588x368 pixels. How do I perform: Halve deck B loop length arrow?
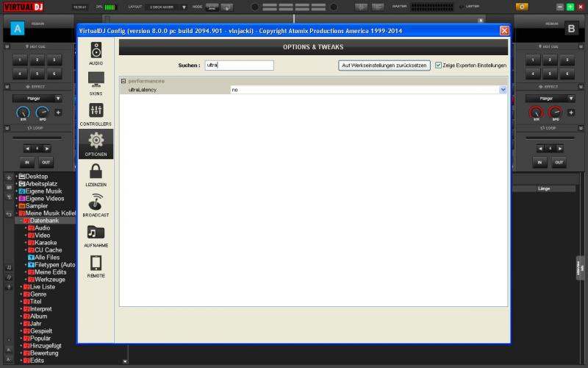click(x=540, y=149)
